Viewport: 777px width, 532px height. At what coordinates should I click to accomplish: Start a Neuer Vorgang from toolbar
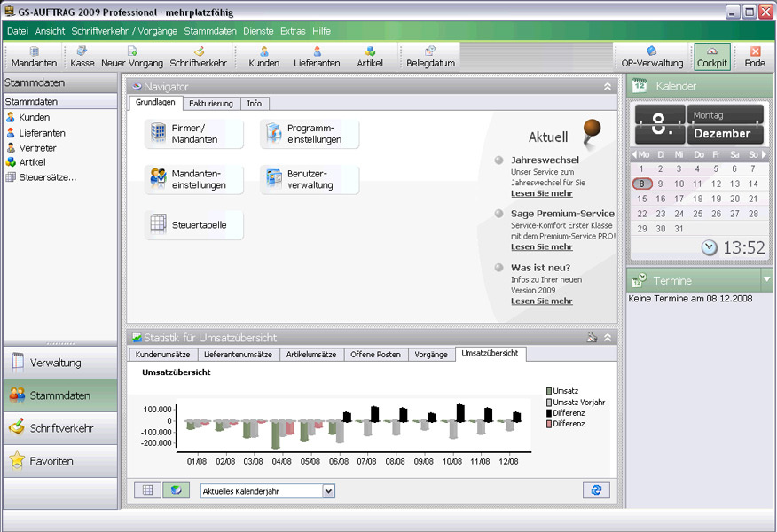coord(132,57)
